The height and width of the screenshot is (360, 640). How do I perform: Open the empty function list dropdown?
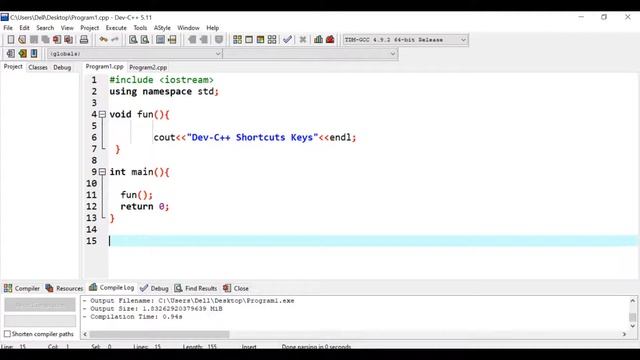[x=310, y=53]
